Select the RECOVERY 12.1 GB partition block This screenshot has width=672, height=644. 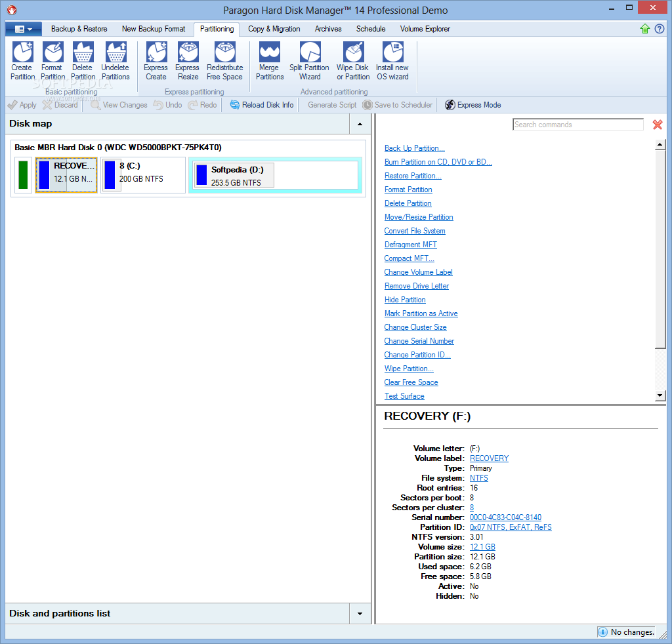(x=66, y=174)
